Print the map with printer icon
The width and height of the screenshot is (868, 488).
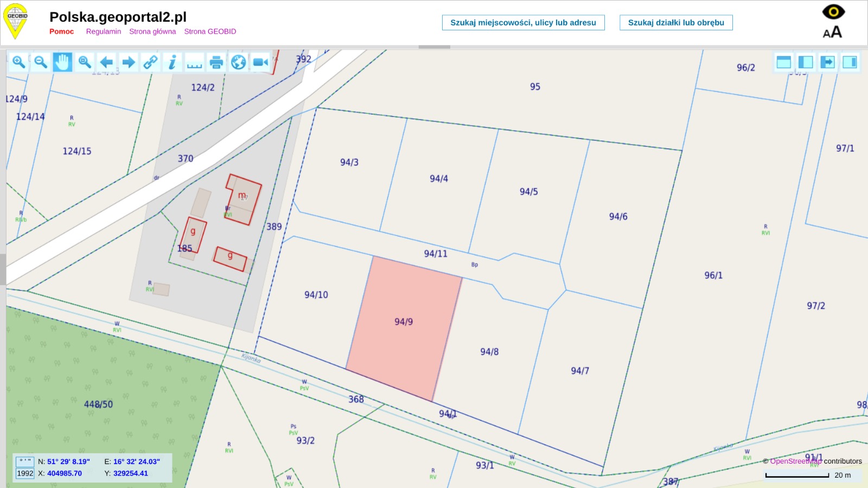[x=216, y=62]
